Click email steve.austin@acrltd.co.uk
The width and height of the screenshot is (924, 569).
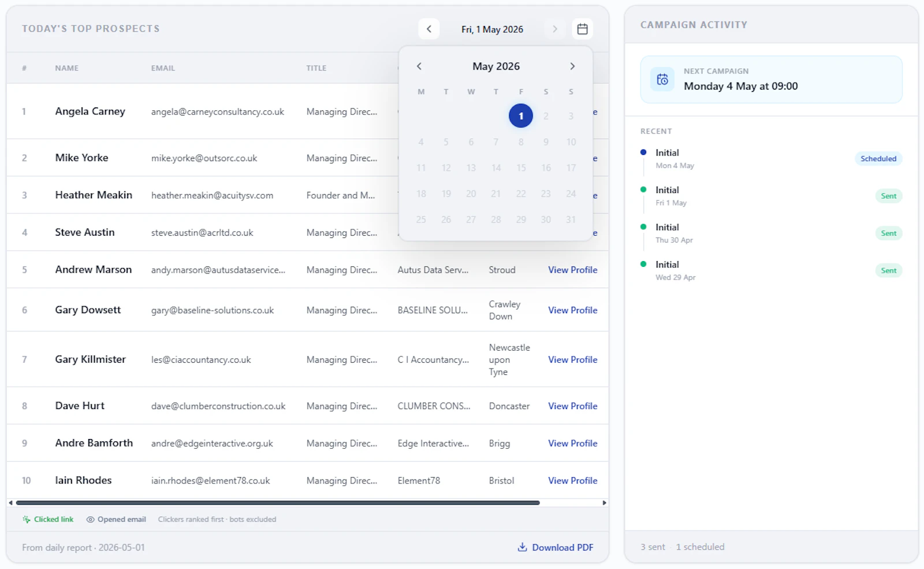[202, 233]
